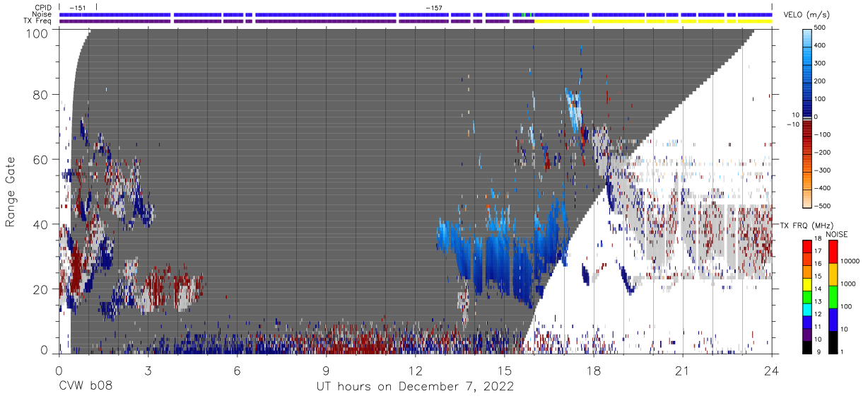868x401 pixels.
Task: Click the 200 velocity scale label
Action: point(821,81)
